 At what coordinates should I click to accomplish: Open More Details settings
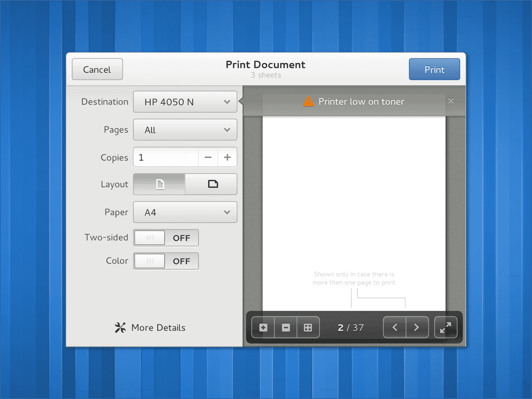coord(150,328)
